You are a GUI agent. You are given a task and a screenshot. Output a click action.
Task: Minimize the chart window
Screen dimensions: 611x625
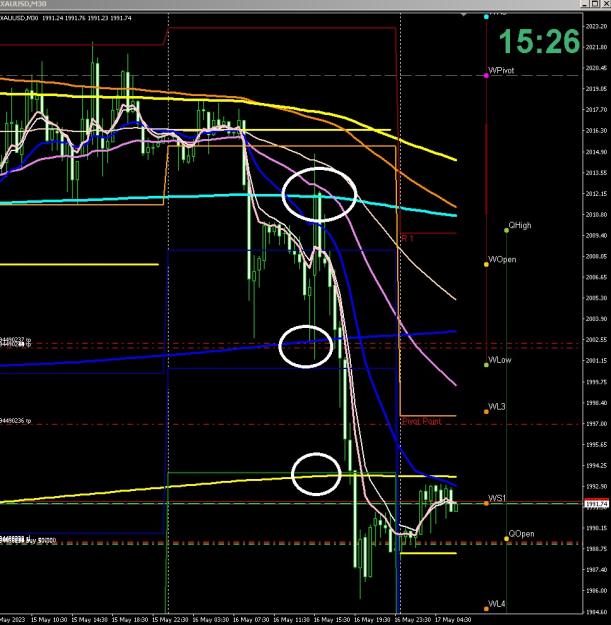click(x=585, y=4)
